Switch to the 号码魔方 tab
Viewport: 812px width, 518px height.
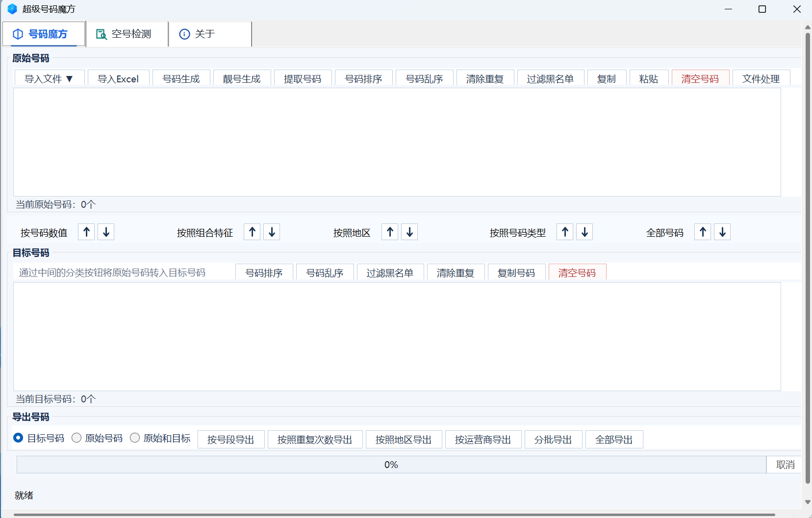pyautogui.click(x=44, y=34)
